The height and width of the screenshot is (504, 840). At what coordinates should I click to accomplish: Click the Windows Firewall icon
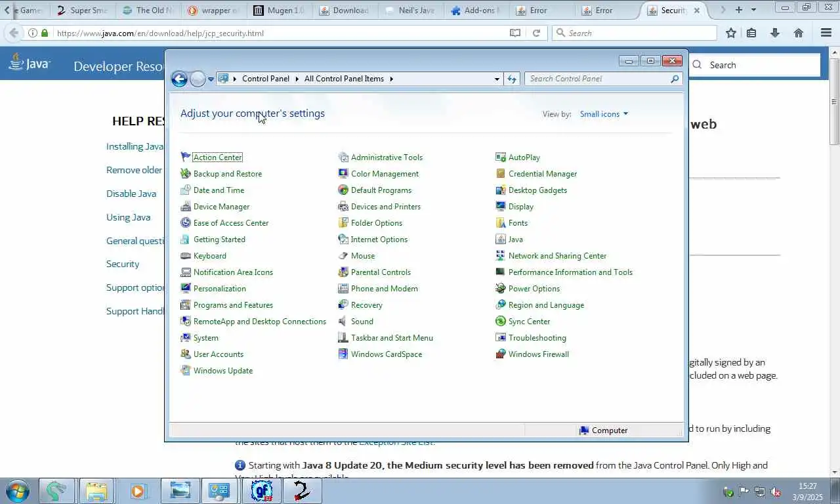tap(501, 354)
